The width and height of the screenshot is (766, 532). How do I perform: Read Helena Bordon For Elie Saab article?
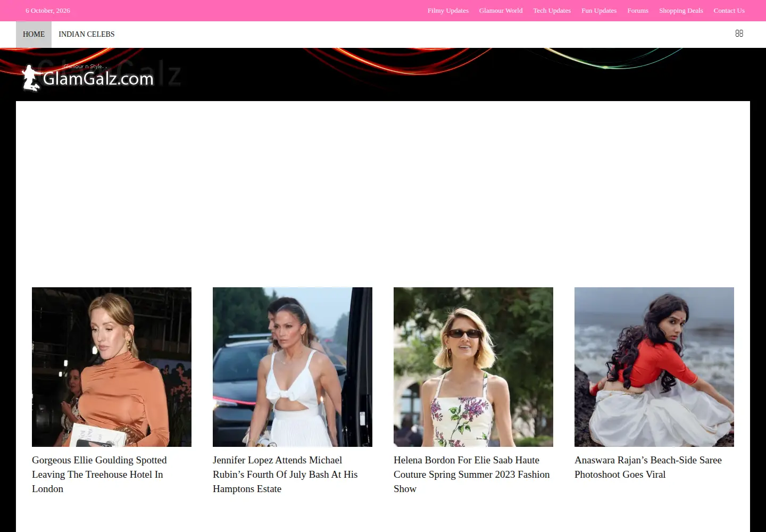[x=472, y=475]
